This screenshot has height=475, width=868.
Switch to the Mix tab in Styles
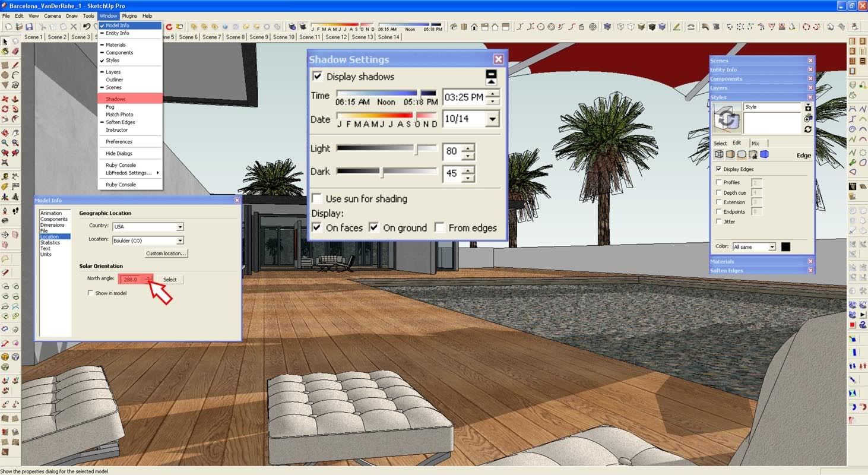(x=755, y=143)
